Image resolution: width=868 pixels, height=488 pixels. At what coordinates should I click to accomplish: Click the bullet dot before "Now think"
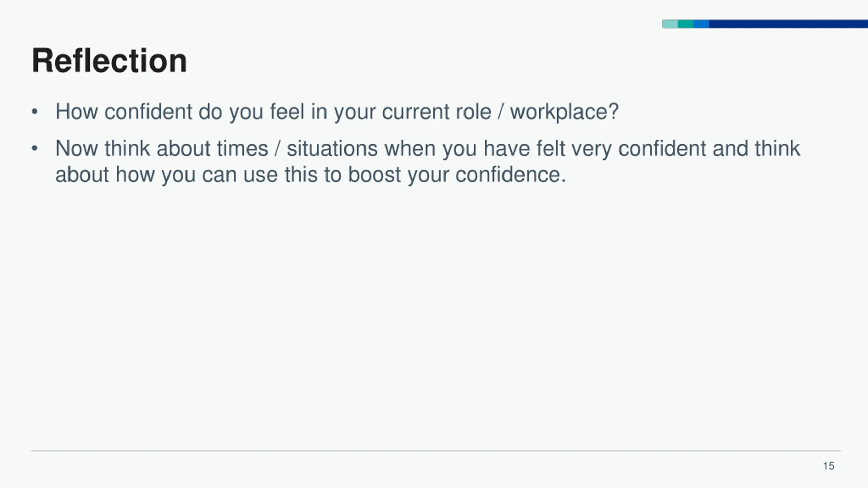click(34, 148)
